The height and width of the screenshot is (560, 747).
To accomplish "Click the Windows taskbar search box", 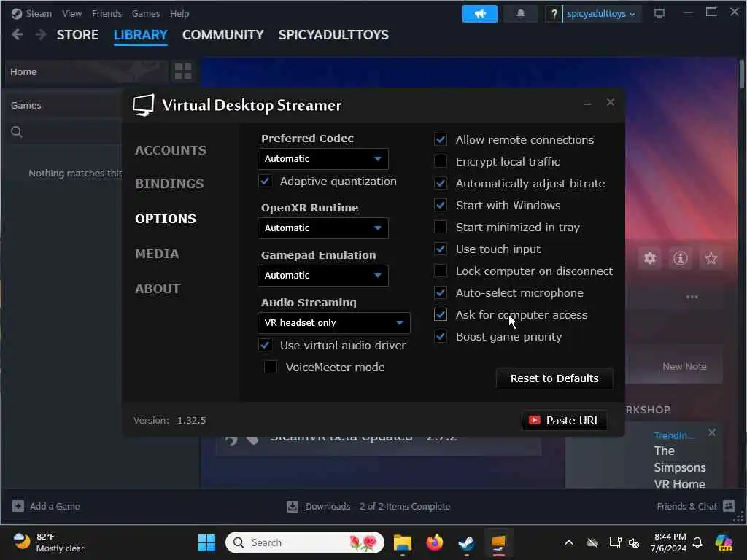I will coord(305,542).
